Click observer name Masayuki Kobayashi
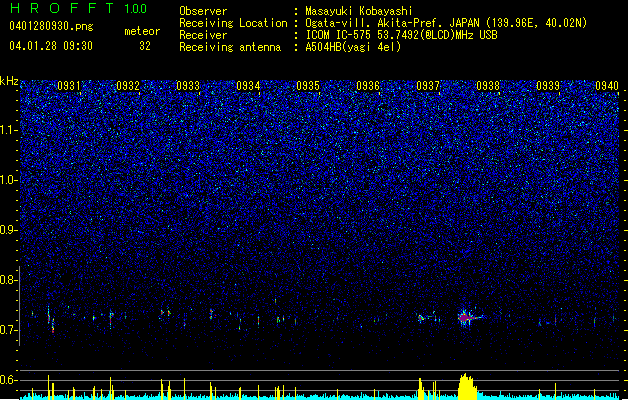This screenshot has height=400, width=629. 359,11
